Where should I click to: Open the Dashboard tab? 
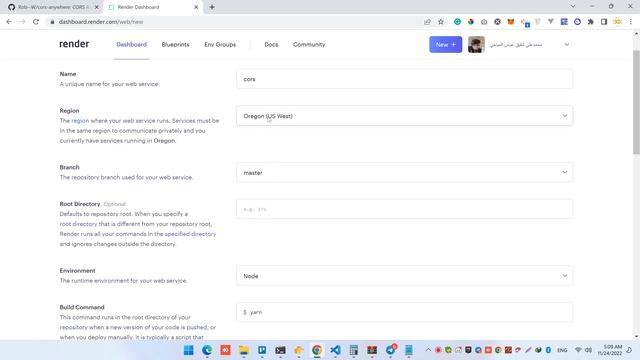point(131,44)
